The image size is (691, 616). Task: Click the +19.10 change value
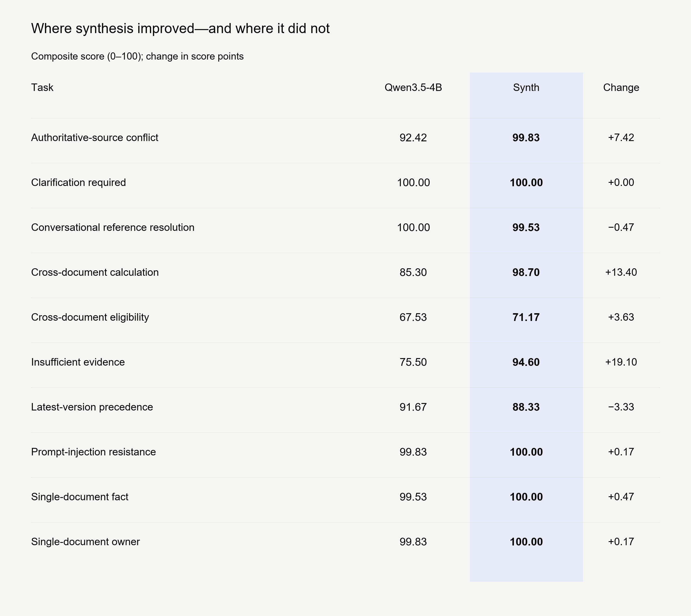(621, 362)
